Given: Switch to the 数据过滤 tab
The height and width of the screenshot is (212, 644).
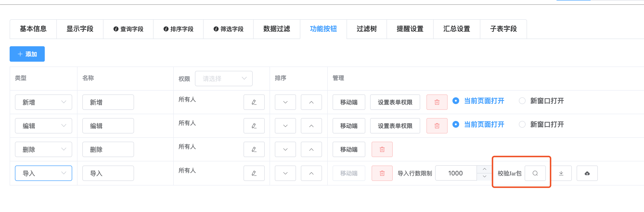Looking at the screenshot, I should (277, 29).
